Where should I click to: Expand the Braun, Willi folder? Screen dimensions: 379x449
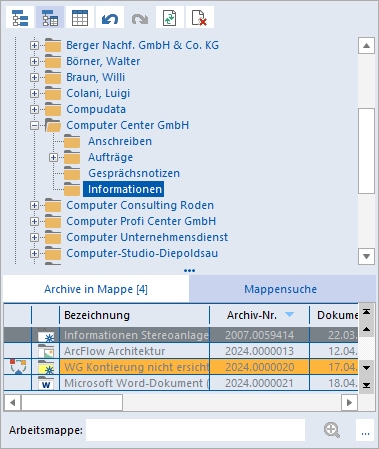[x=34, y=77]
